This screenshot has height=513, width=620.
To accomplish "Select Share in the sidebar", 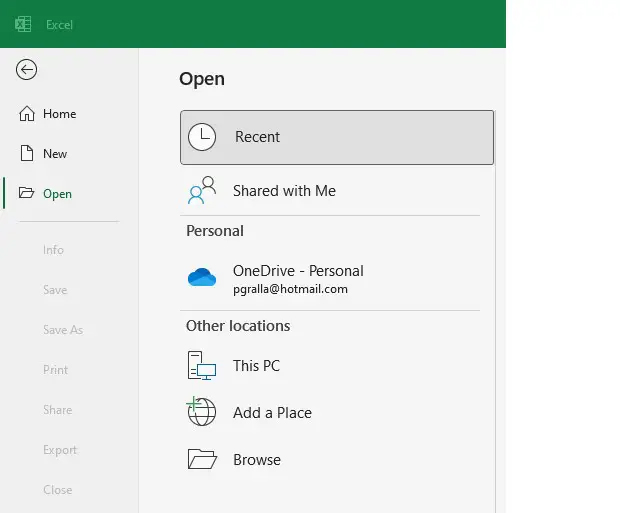I will [x=57, y=410].
